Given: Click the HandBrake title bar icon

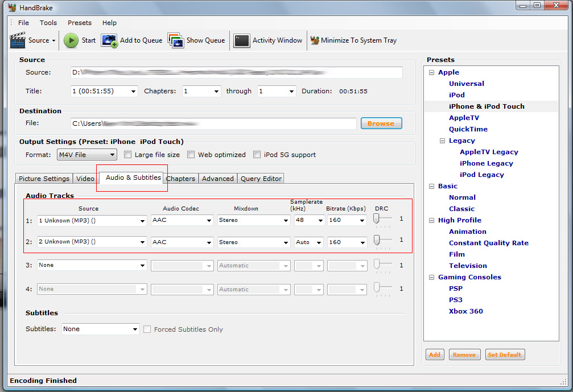Looking at the screenshot, I should point(12,7).
